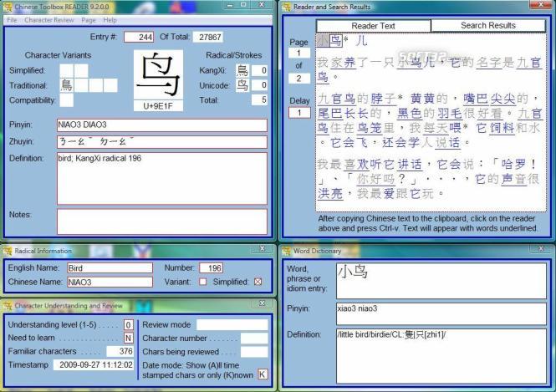
Task: Click the Unicode radical 鸟 icon
Action: 242,85
